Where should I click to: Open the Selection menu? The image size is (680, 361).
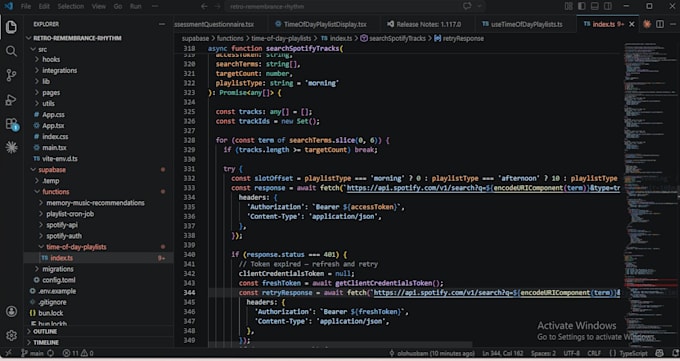click(x=71, y=7)
